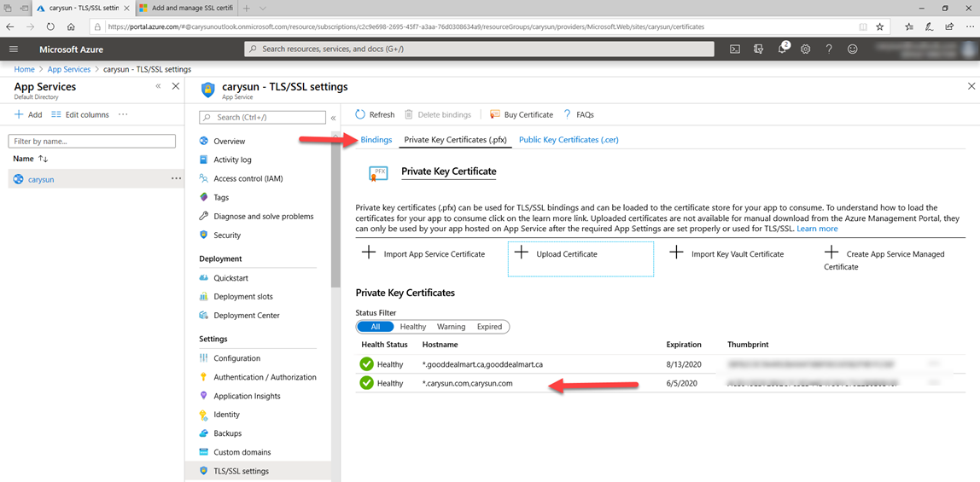Sort the app list by Name
This screenshot has height=482, width=980.
click(30, 159)
